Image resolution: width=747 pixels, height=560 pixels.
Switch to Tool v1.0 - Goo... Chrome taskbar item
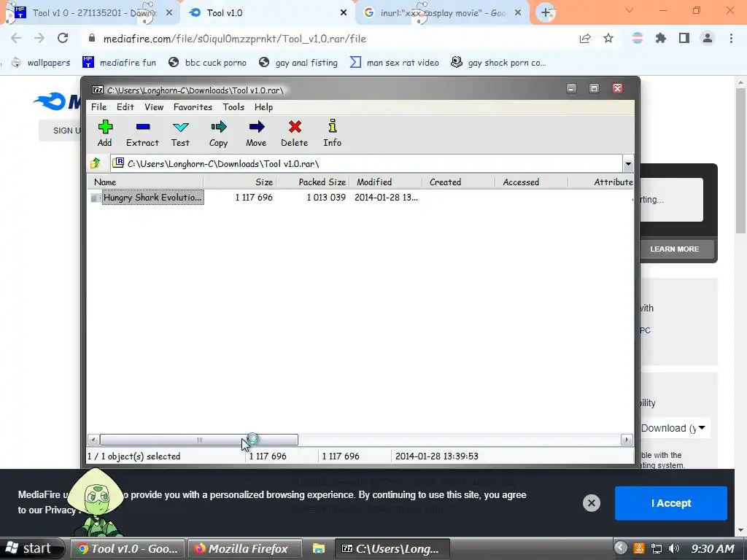click(128, 548)
